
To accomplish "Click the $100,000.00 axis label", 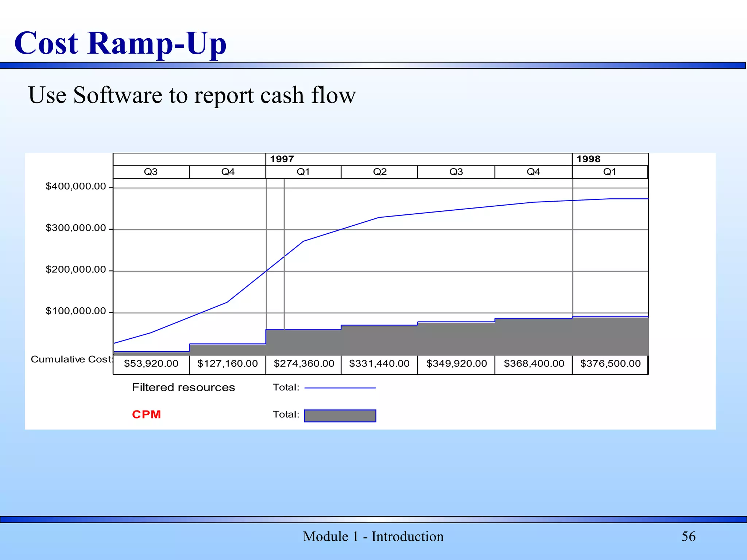I will [x=76, y=311].
